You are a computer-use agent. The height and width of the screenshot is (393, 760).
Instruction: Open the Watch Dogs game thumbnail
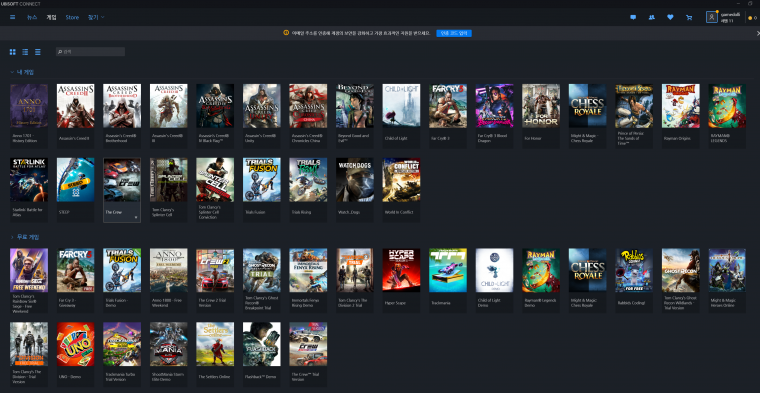355,180
